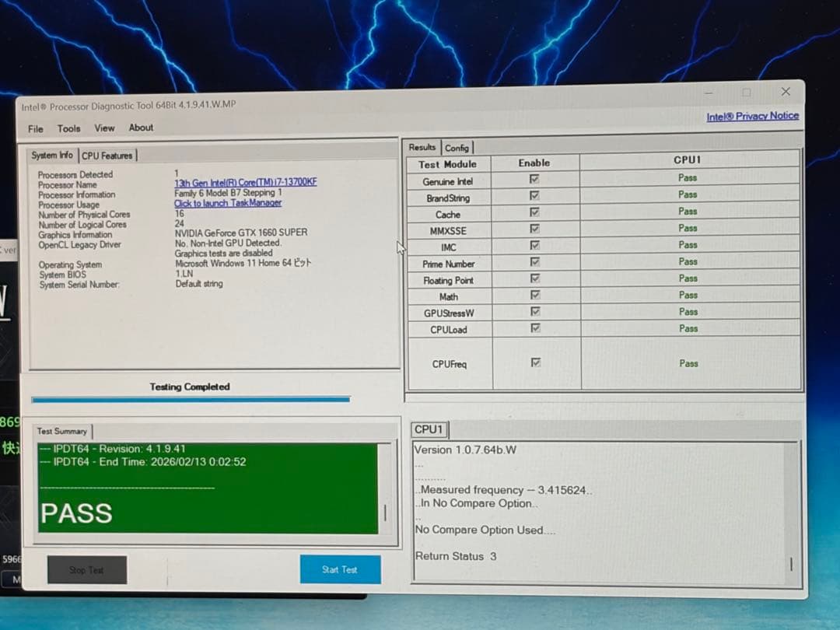Switch to the CPU Features tab
Screen dimensions: 840x630
107,155
